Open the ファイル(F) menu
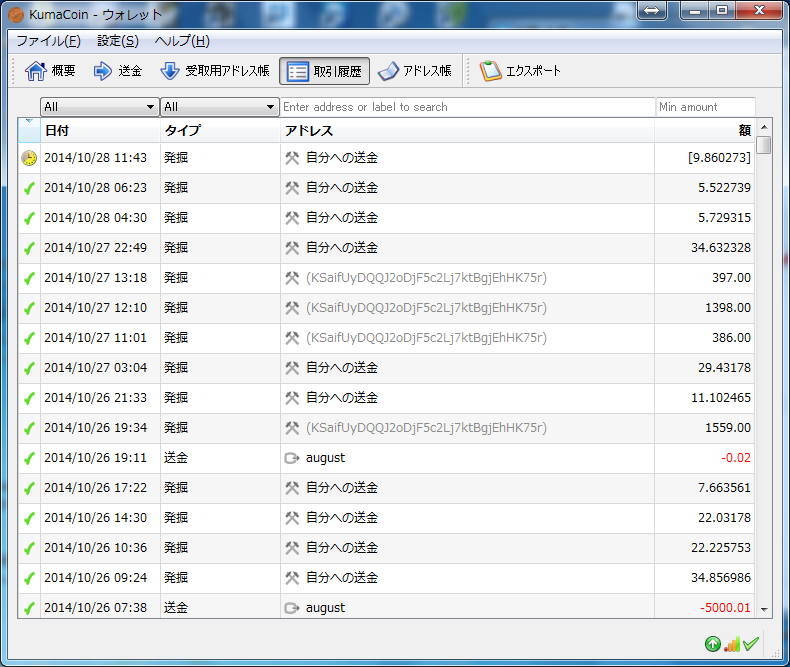790x667 pixels. 48,41
